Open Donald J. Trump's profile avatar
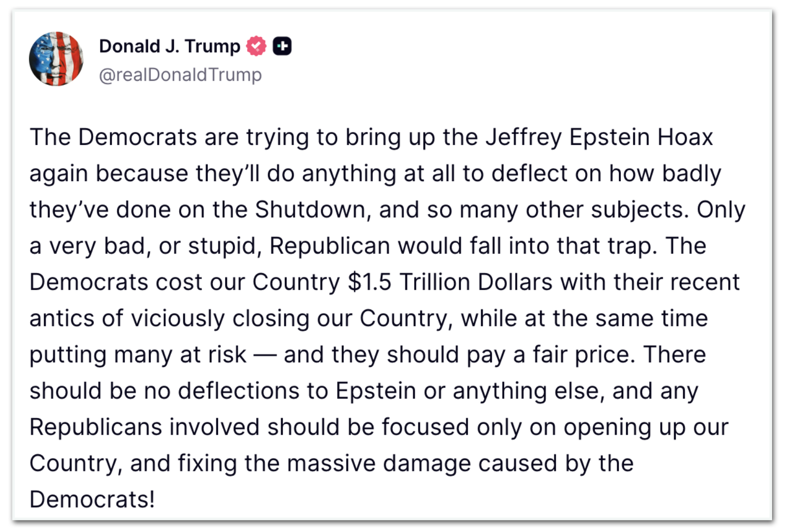Screen dimensions: 785x532 56,58
